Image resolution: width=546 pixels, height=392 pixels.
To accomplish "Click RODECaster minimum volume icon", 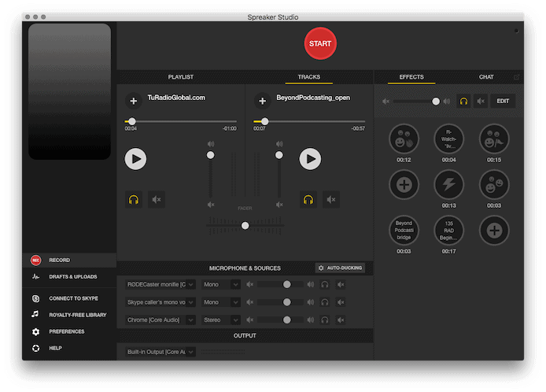I will tap(249, 285).
